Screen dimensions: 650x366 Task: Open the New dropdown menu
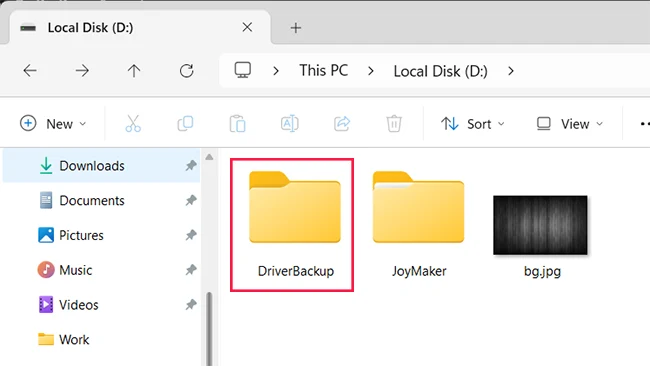[x=53, y=124]
